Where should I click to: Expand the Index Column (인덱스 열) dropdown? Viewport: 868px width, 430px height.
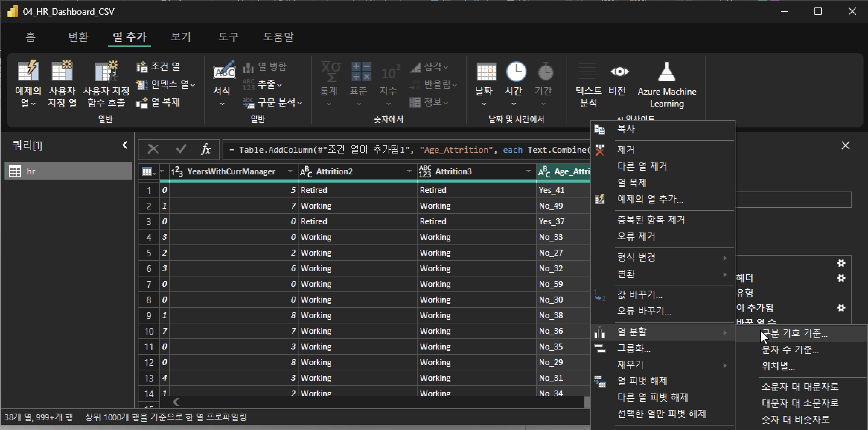(193, 85)
